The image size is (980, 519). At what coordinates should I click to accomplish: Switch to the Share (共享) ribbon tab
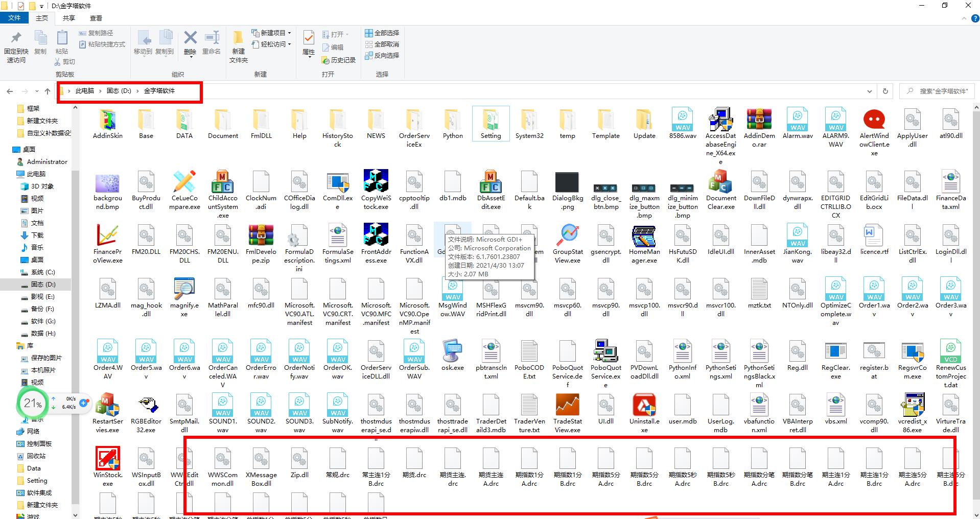click(68, 18)
